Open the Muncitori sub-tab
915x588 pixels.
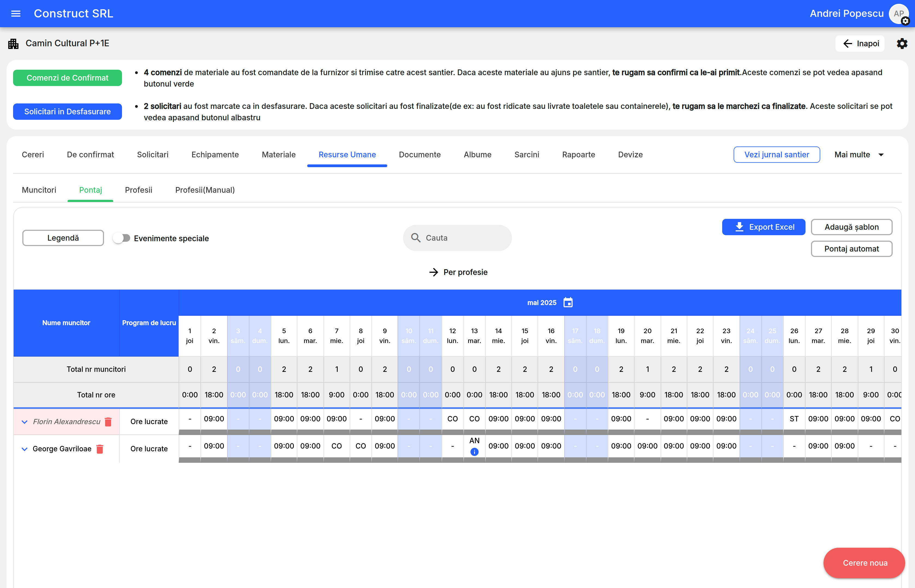coord(39,190)
